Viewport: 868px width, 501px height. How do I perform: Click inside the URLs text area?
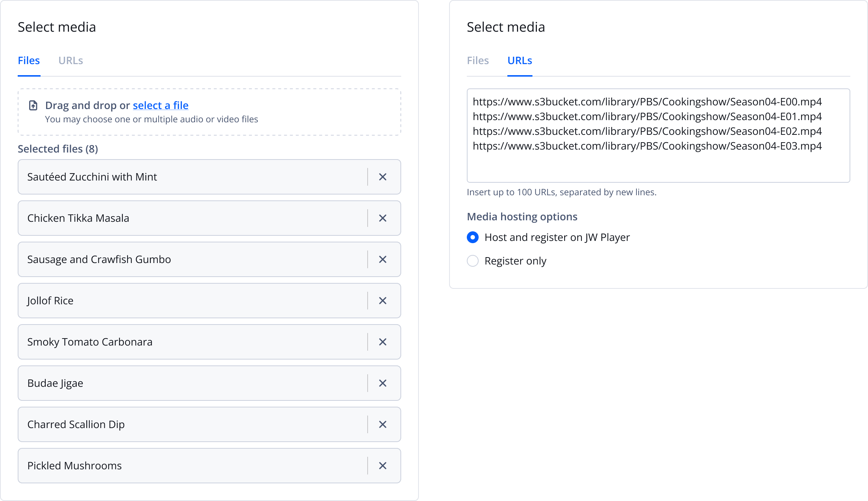(x=658, y=166)
